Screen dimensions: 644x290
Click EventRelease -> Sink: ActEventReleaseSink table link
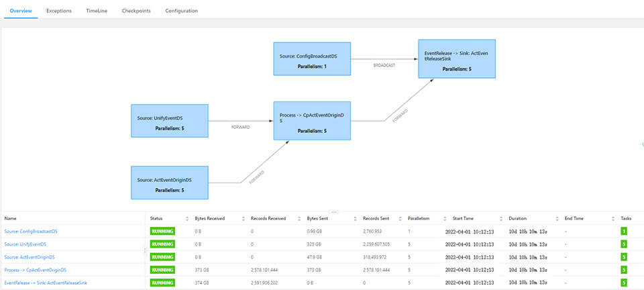[x=46, y=283]
